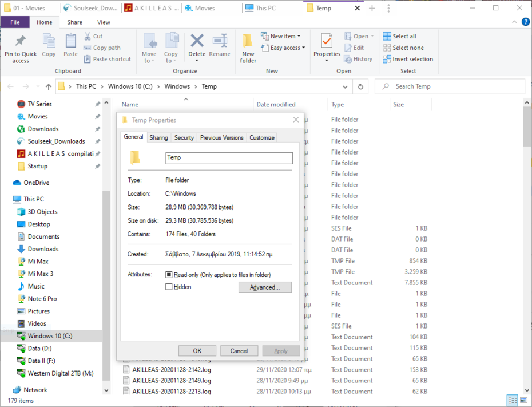Open the Previous Versions tab
Screen dimensions: 532x407
[x=221, y=137]
